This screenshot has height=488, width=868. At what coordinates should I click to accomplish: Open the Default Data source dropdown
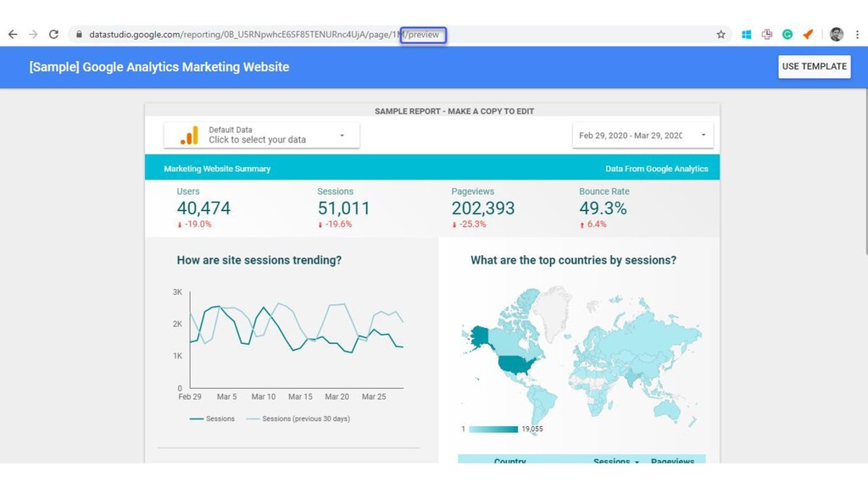(x=262, y=135)
